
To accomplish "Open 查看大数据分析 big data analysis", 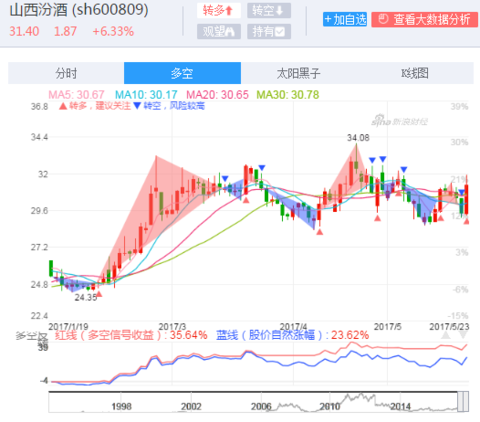I will coord(424,19).
